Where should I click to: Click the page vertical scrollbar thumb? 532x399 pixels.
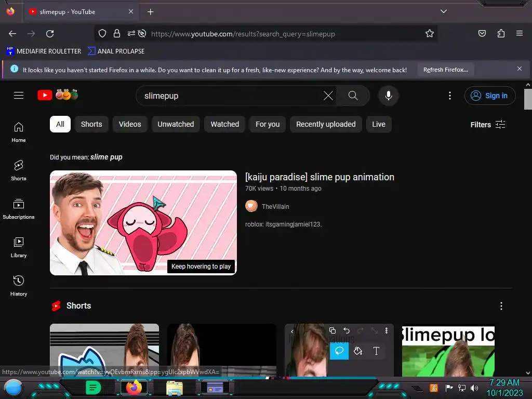[528, 99]
